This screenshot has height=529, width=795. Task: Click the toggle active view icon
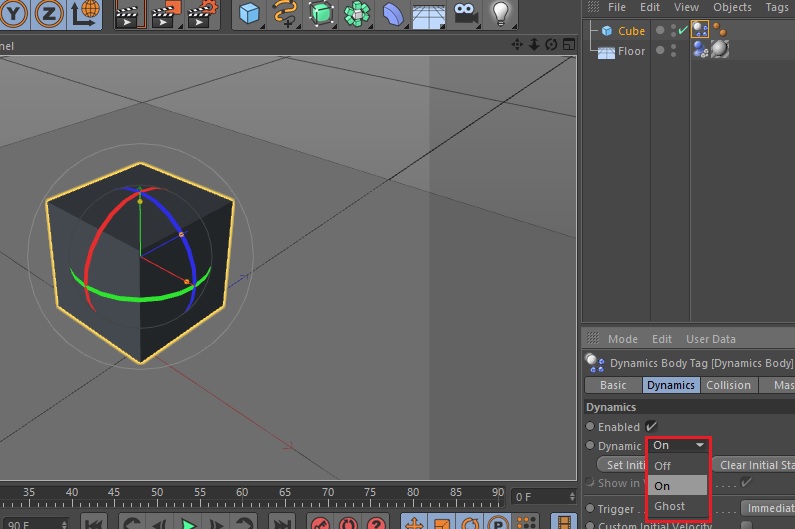[569, 45]
